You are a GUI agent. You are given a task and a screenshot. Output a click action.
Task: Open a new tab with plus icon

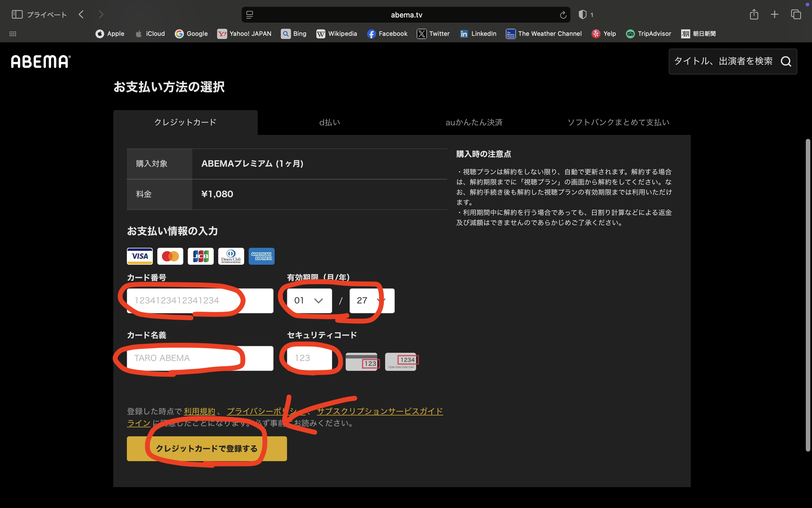[775, 14]
